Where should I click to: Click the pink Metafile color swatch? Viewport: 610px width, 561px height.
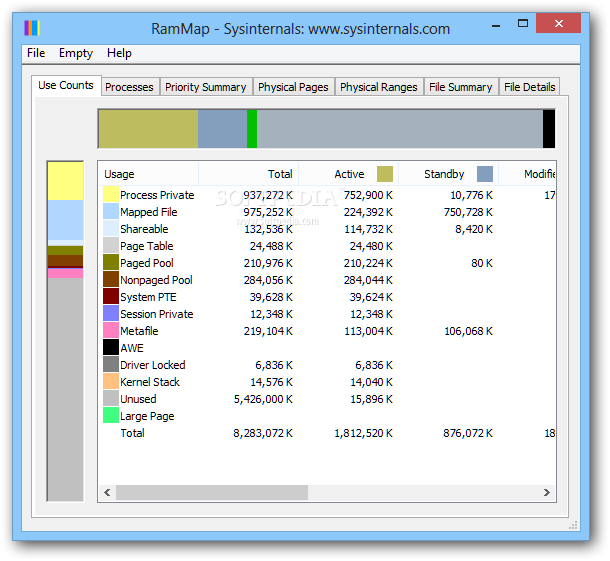click(111, 331)
